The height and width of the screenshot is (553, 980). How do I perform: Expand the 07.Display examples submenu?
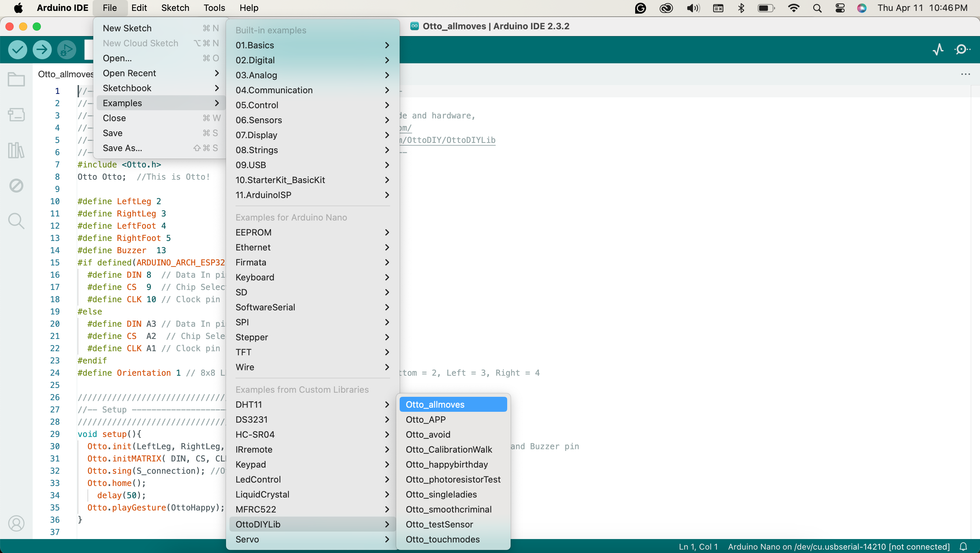point(312,135)
